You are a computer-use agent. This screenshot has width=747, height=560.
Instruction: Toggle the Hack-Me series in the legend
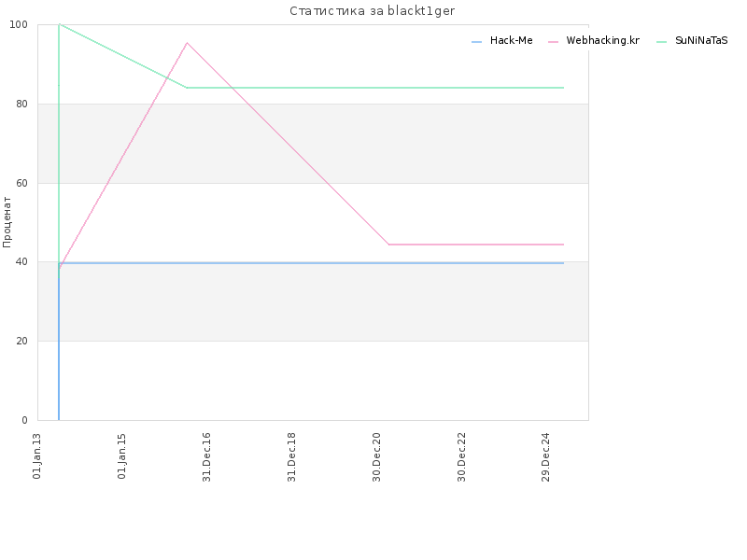pos(502,41)
